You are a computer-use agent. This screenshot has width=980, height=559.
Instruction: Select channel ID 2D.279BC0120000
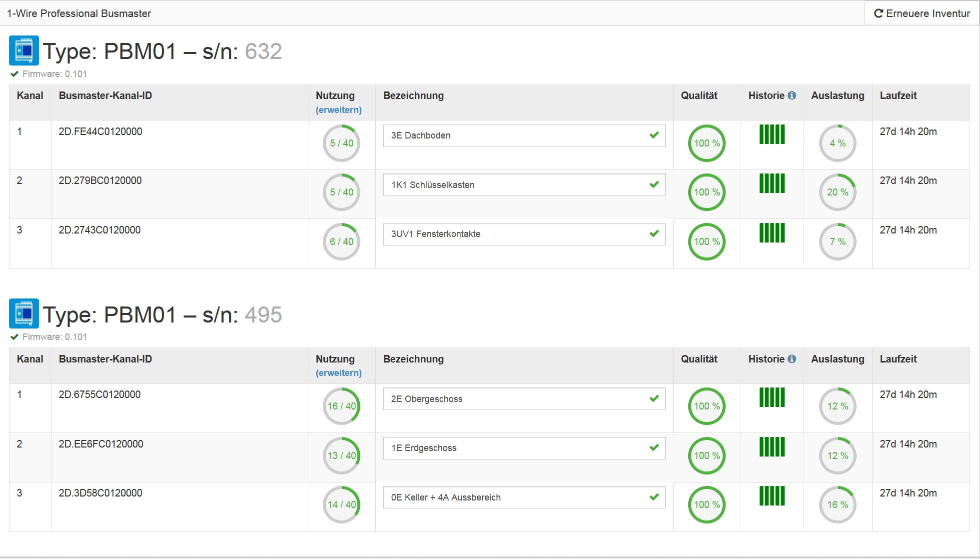100,180
